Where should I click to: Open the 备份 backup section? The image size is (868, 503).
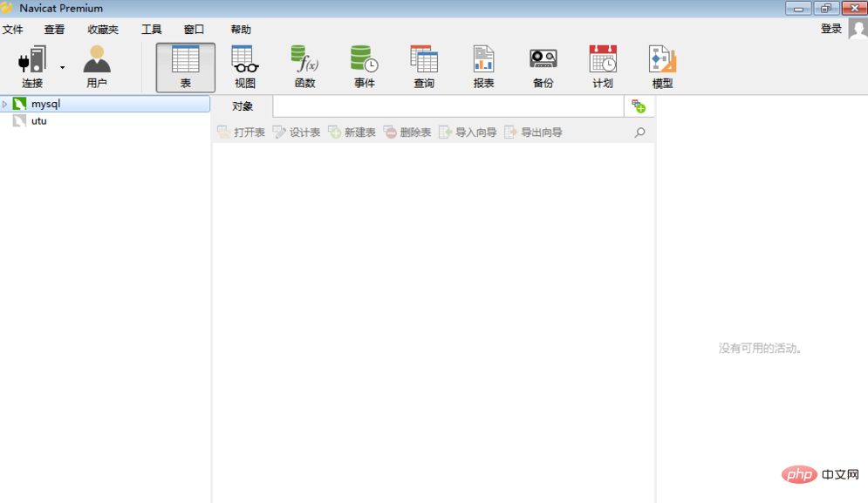pyautogui.click(x=543, y=67)
